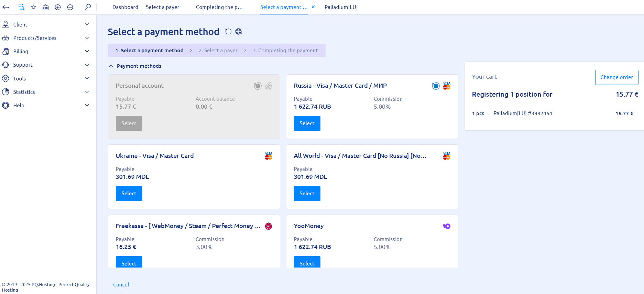Expand the Support menu chevron
Image resolution: width=644 pixels, height=294 pixels.
tap(87, 65)
